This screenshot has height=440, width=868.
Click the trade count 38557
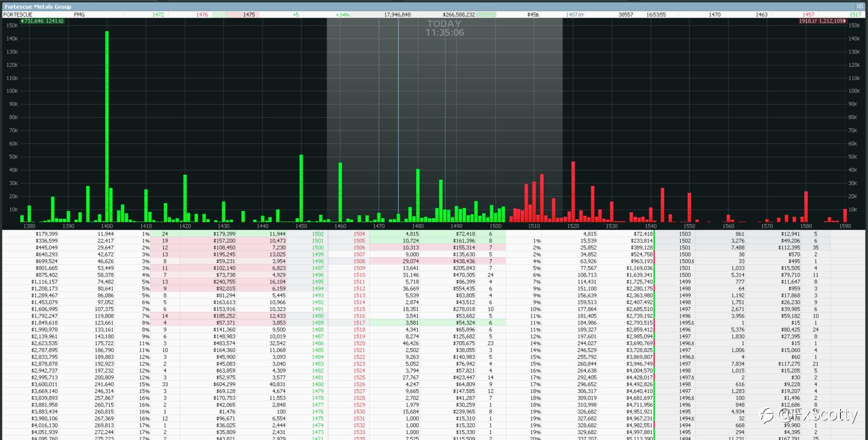click(x=625, y=15)
